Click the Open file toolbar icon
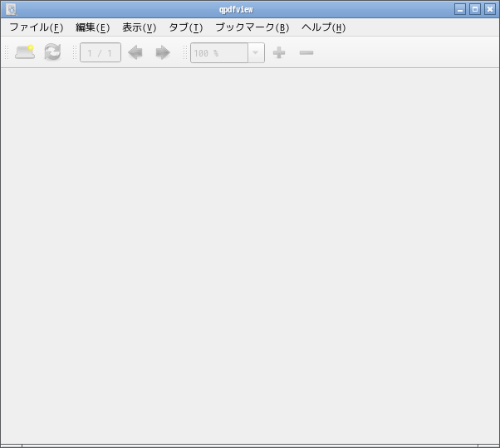The width and height of the screenshot is (500, 448). pyautogui.click(x=25, y=52)
